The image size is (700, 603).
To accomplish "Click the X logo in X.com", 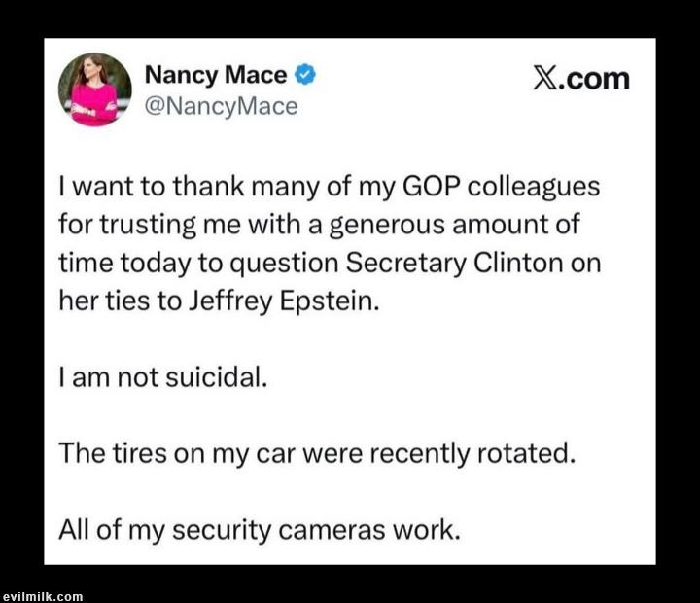I will click(545, 79).
